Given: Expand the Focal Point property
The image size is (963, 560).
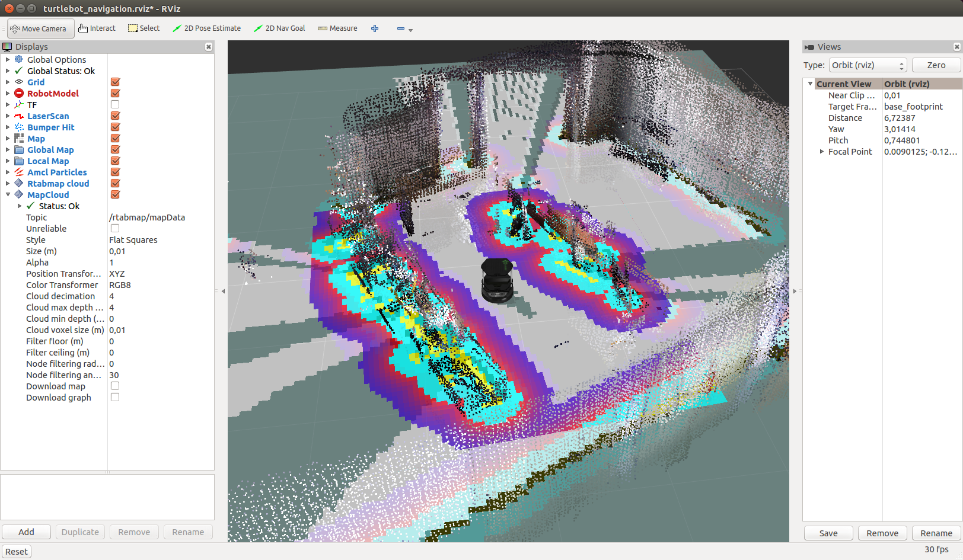Looking at the screenshot, I should (x=822, y=152).
